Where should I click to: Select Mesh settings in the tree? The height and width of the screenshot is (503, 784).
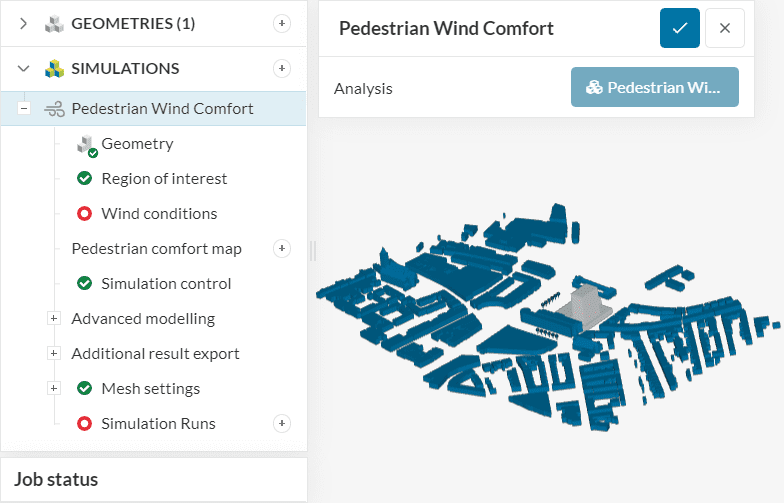pos(150,389)
